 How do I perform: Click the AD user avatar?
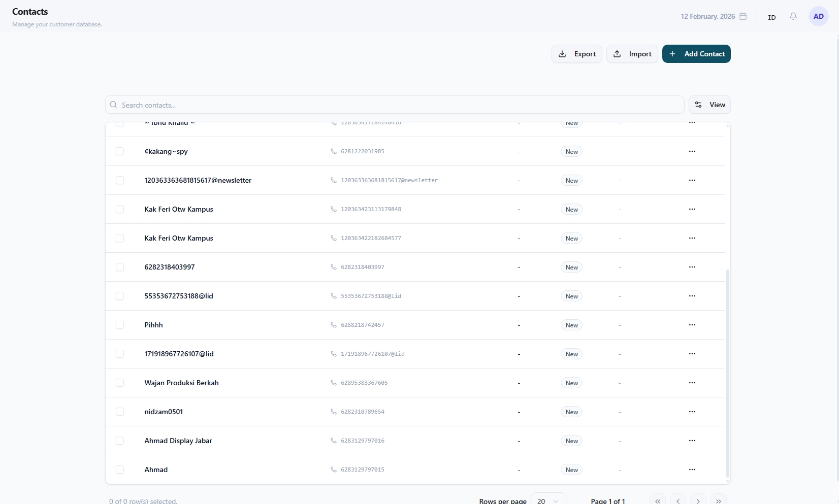818,17
